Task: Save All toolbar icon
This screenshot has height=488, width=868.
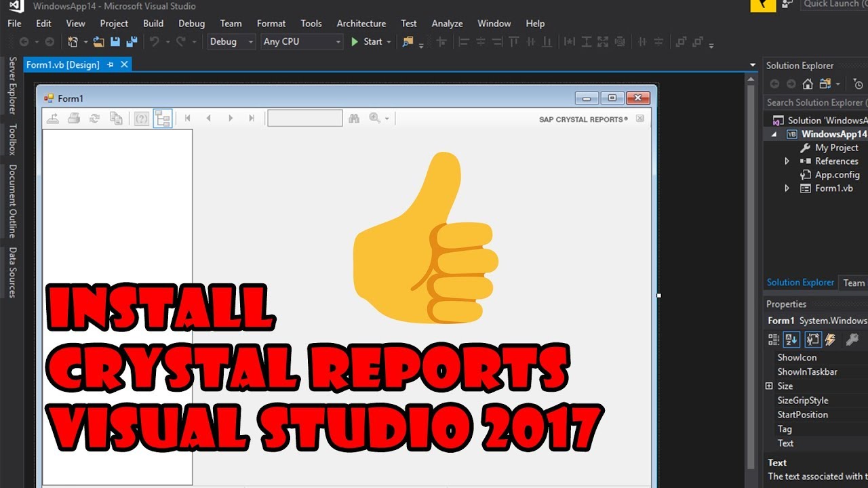Action: pyautogui.click(x=132, y=42)
